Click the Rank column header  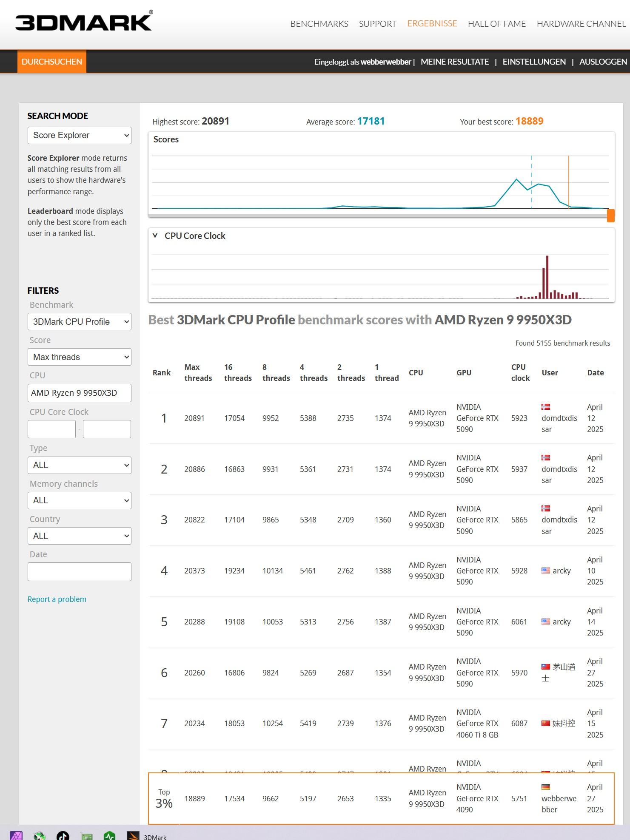162,372
